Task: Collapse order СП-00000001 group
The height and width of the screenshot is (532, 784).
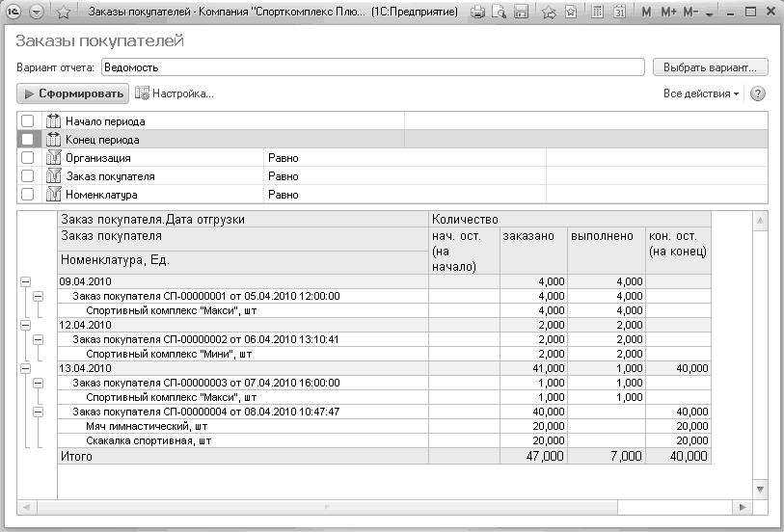Action: (x=38, y=296)
